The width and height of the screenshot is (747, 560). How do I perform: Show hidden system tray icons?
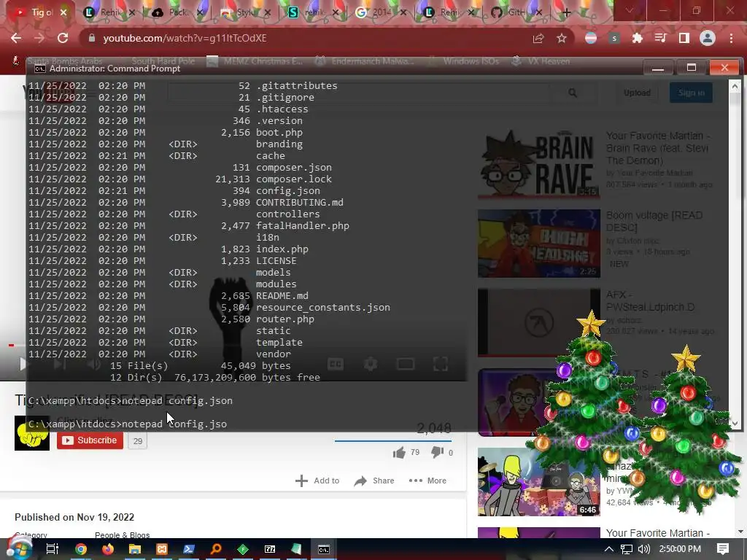pyautogui.click(x=608, y=549)
